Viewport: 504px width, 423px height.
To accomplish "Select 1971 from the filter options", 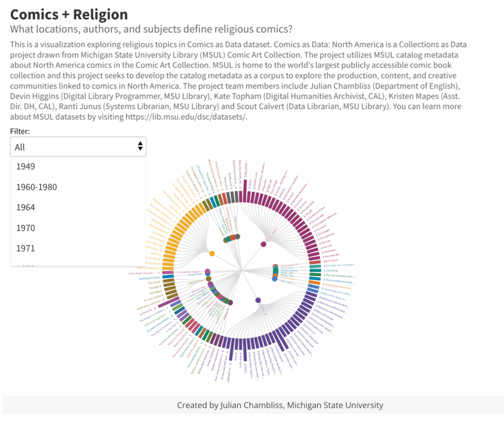I will pyautogui.click(x=26, y=248).
